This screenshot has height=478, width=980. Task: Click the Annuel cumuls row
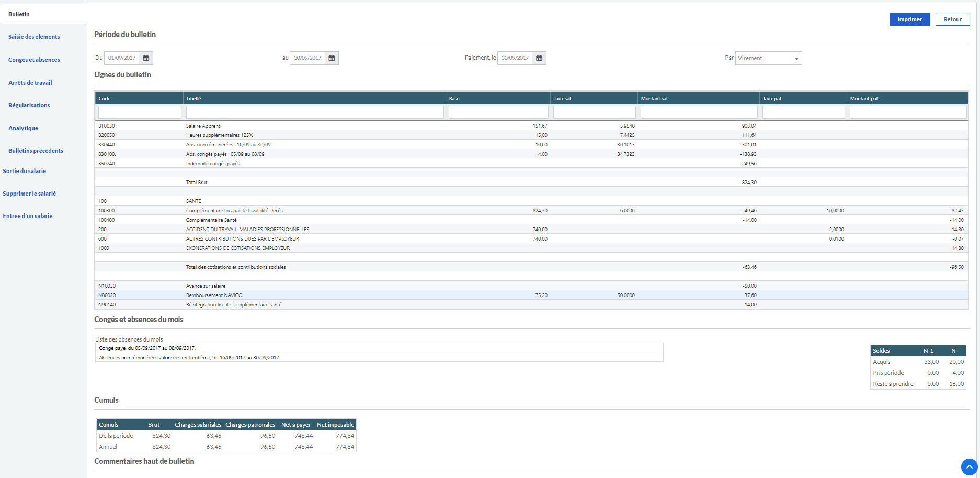point(226,447)
